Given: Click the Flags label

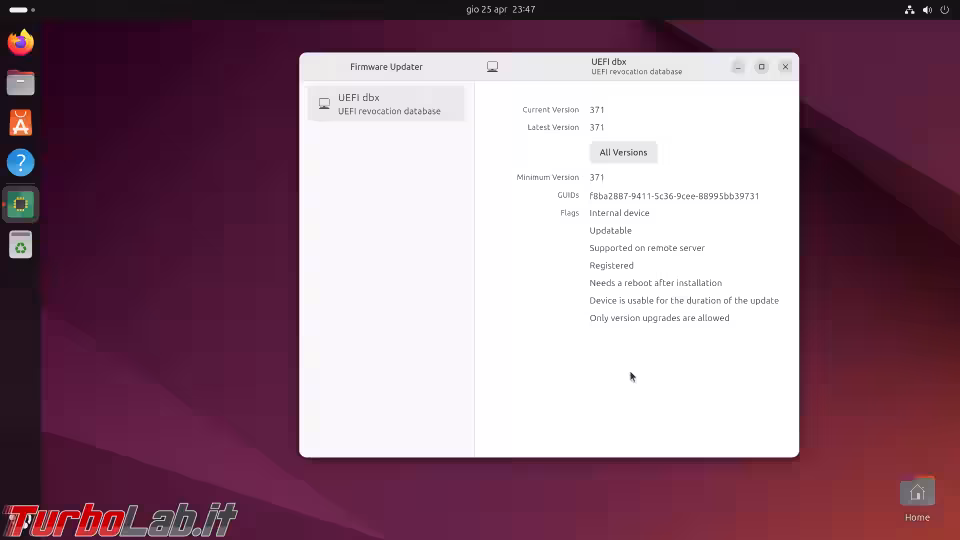Looking at the screenshot, I should pyautogui.click(x=569, y=213).
